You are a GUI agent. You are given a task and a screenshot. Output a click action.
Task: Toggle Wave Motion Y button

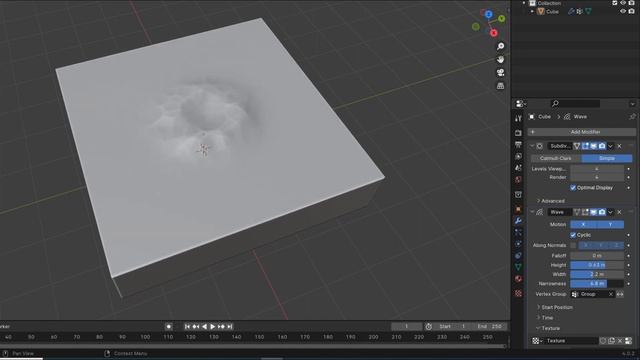click(x=611, y=224)
